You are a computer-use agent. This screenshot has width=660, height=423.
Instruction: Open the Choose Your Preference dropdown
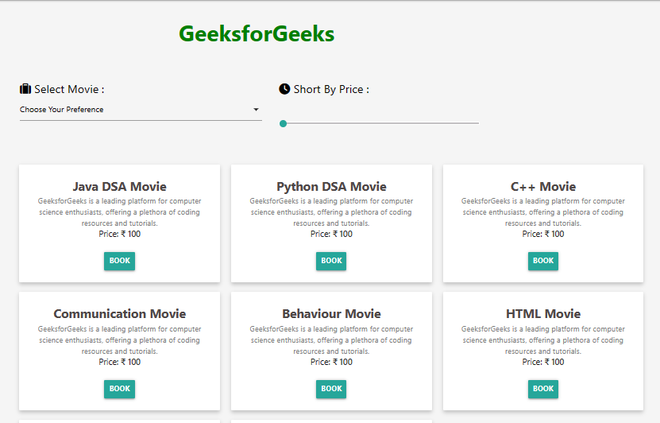point(141,110)
